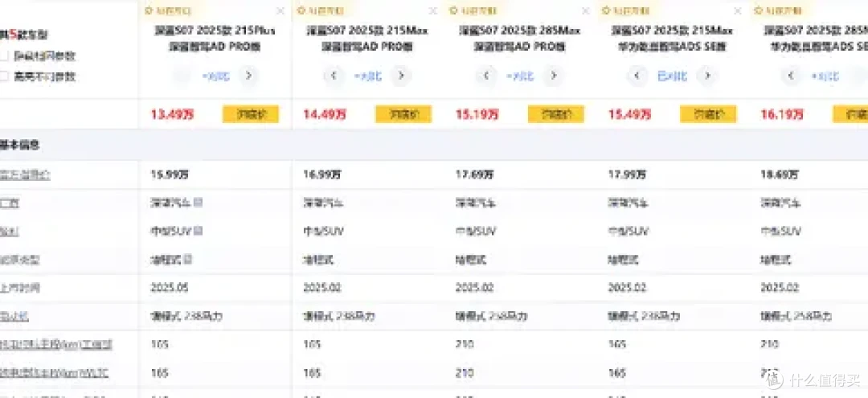Click the red 15.19万 price
868x398 pixels.
(477, 115)
